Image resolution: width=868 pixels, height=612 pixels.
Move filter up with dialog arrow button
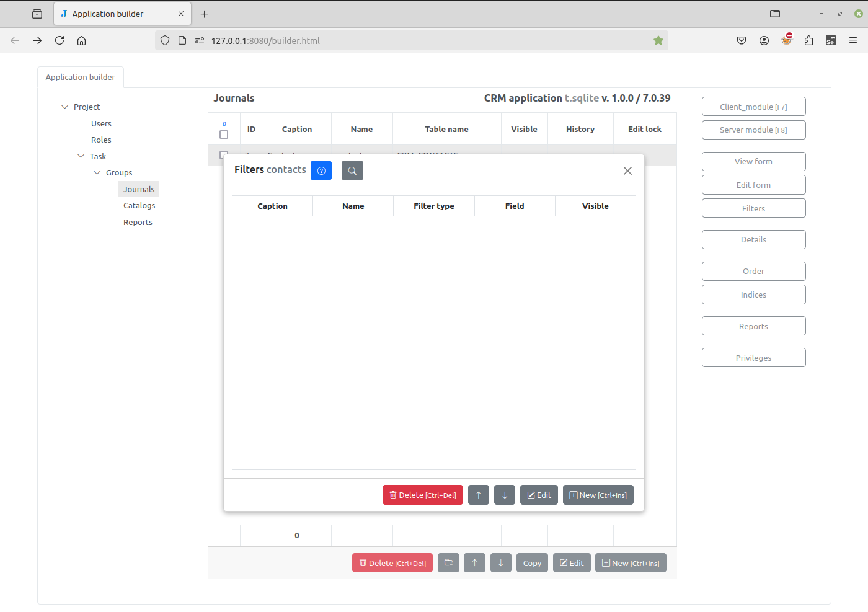click(479, 495)
